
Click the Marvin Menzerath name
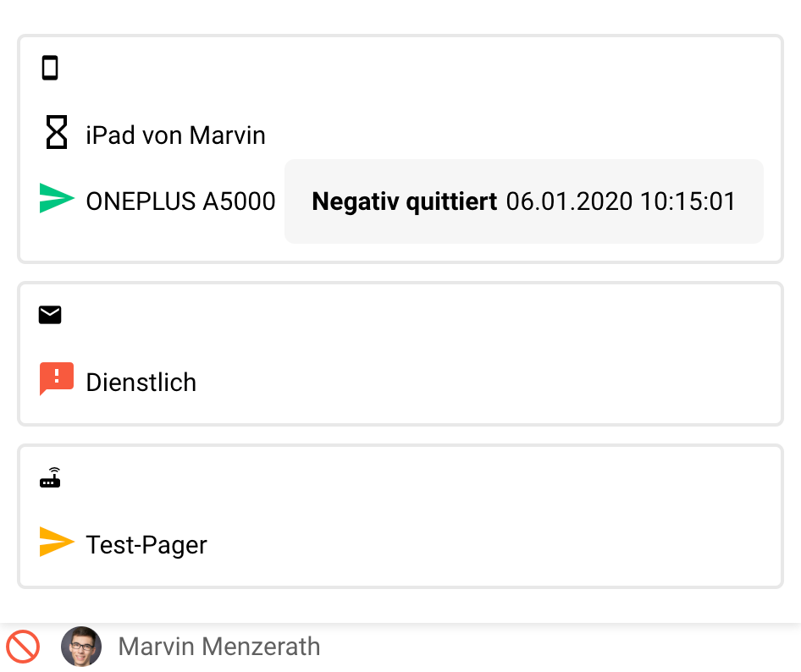coord(219,647)
